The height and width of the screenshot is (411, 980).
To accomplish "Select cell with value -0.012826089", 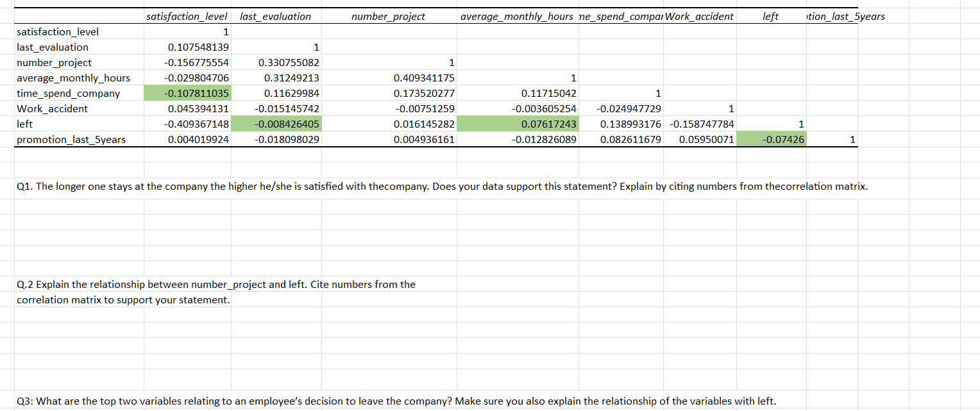I will 517,139.
